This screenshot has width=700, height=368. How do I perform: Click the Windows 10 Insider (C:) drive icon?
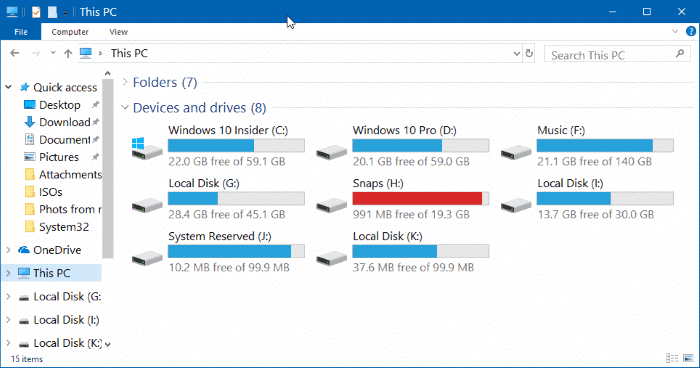coord(147,149)
